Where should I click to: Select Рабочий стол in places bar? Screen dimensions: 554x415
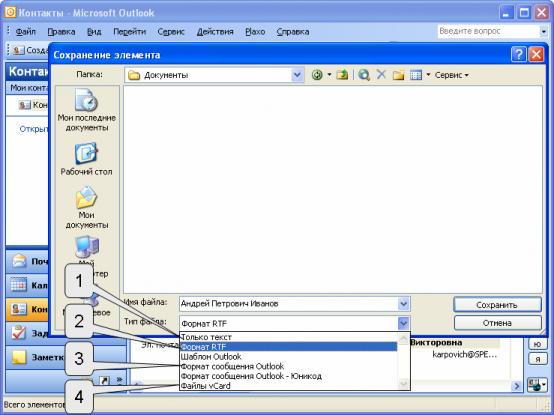[x=86, y=159]
